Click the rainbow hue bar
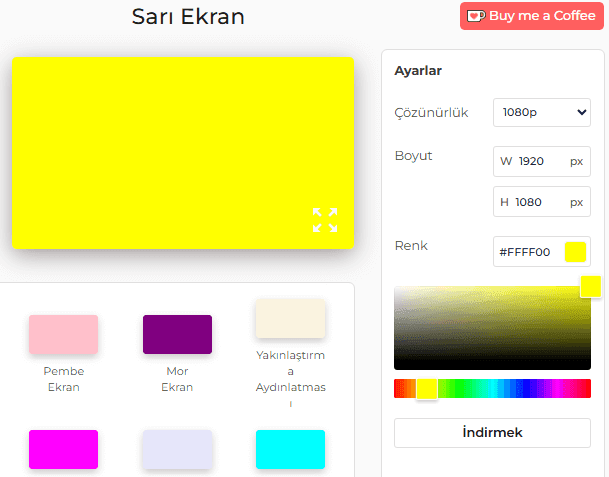 [492, 388]
